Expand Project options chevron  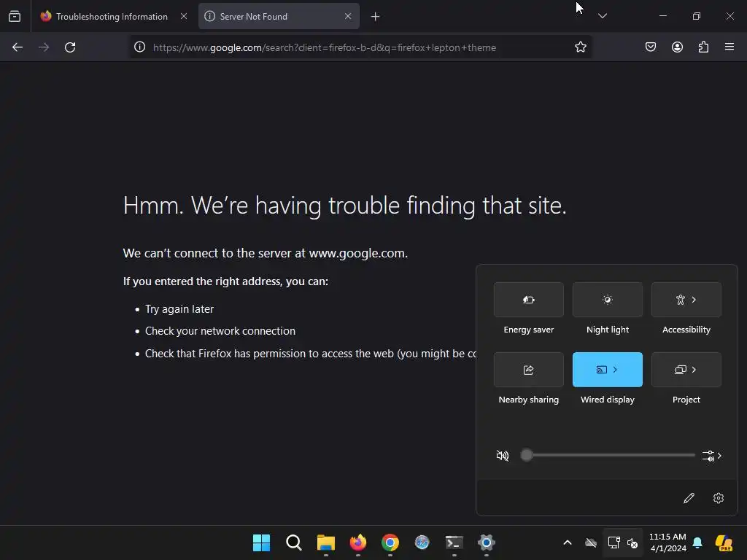click(x=694, y=370)
